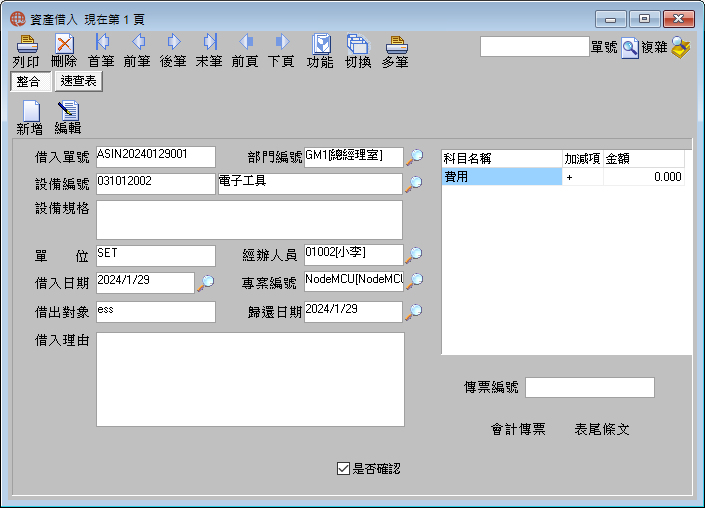Click the 多筆 multi-record print icon

396,45
